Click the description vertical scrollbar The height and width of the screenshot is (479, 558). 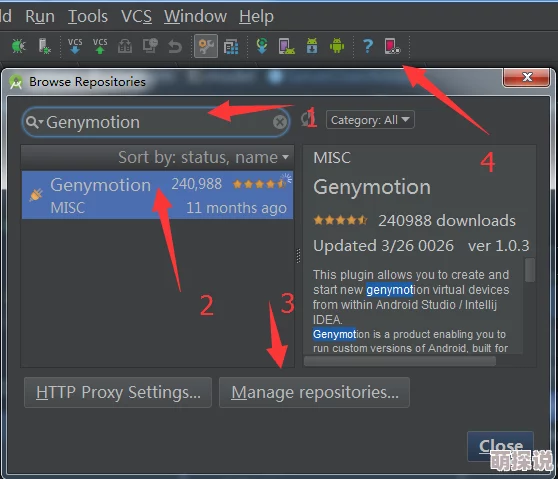pos(530,270)
